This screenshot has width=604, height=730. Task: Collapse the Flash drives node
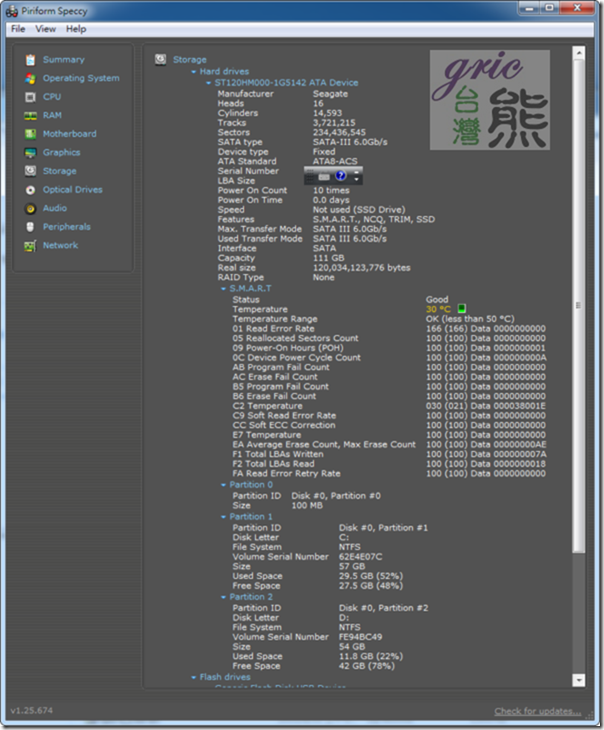193,677
